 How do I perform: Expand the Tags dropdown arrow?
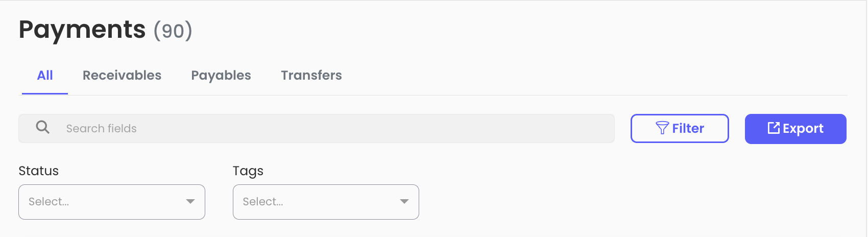tap(404, 201)
